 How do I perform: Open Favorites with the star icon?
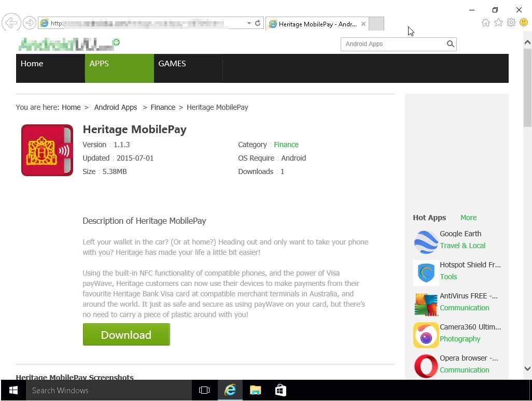498,23
